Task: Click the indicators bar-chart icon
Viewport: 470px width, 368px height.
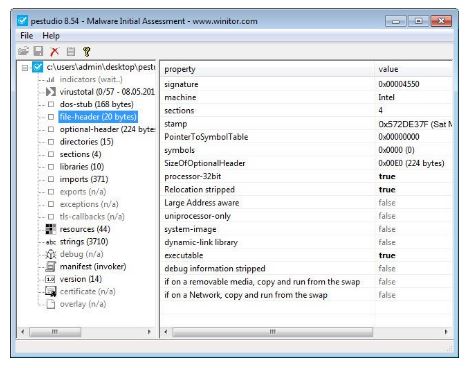Action: tap(51, 80)
